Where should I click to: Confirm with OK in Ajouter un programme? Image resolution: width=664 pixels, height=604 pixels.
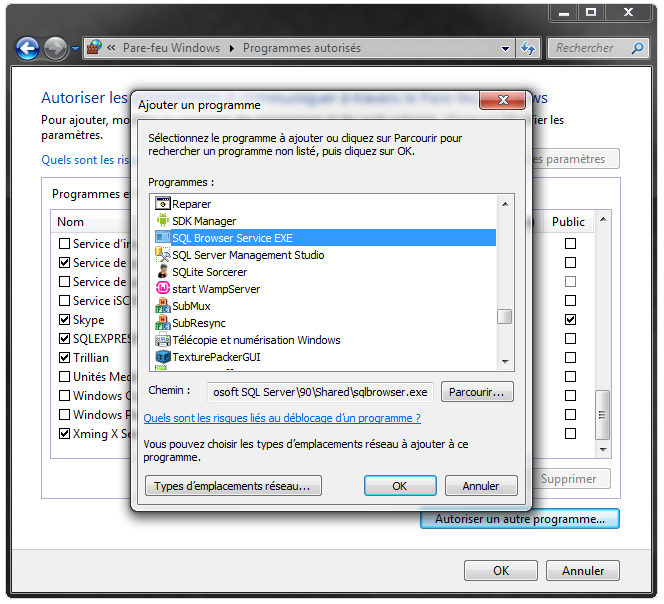point(400,486)
